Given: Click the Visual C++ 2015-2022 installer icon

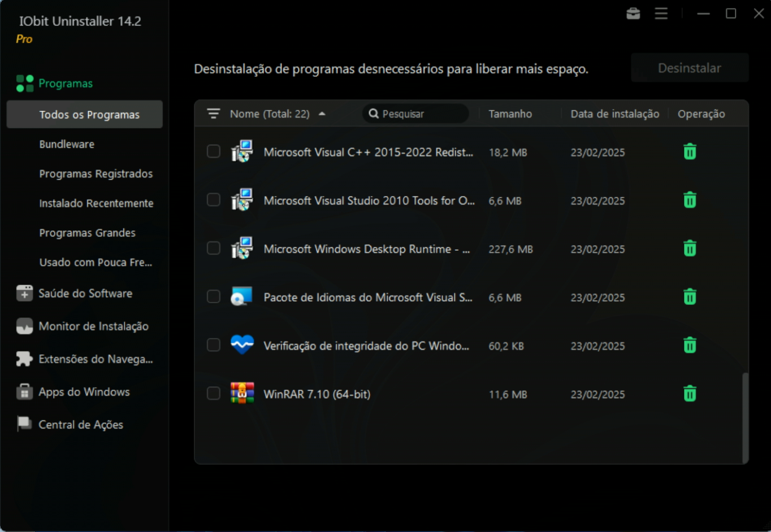Looking at the screenshot, I should [x=242, y=151].
